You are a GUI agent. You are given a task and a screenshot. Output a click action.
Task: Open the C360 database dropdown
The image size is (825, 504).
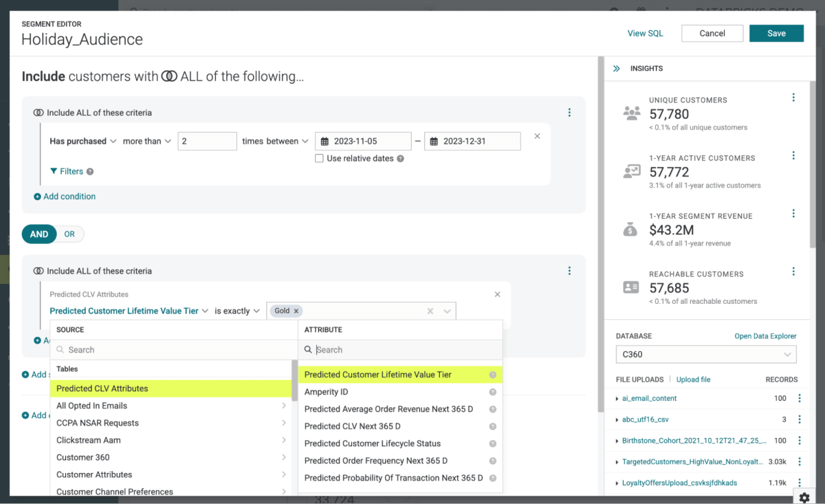(705, 355)
